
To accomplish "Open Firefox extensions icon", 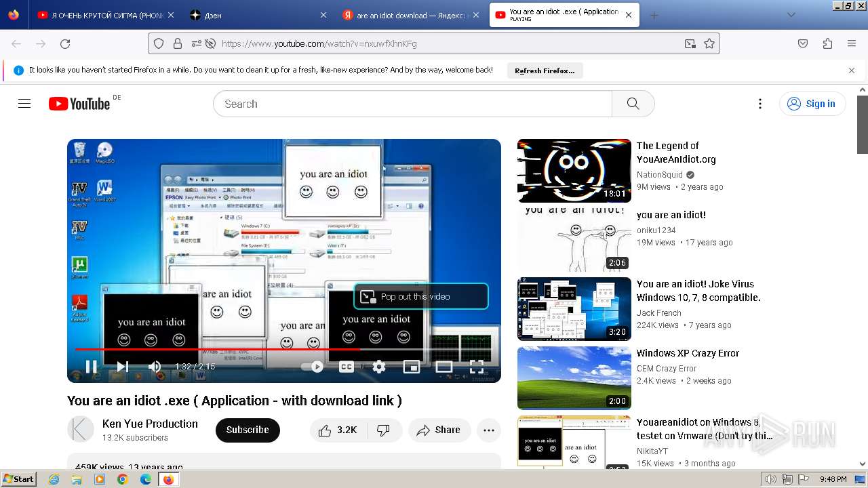I will coord(827,43).
